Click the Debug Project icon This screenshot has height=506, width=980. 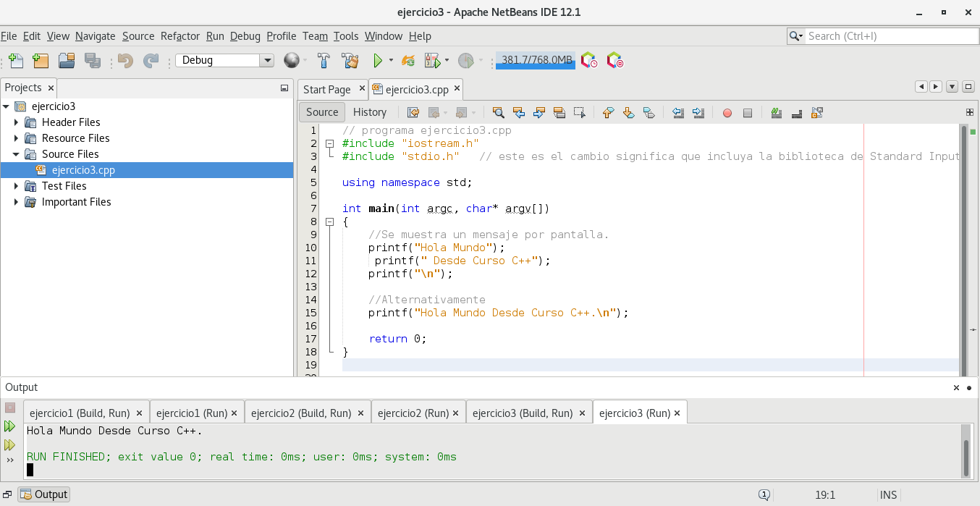coord(432,61)
